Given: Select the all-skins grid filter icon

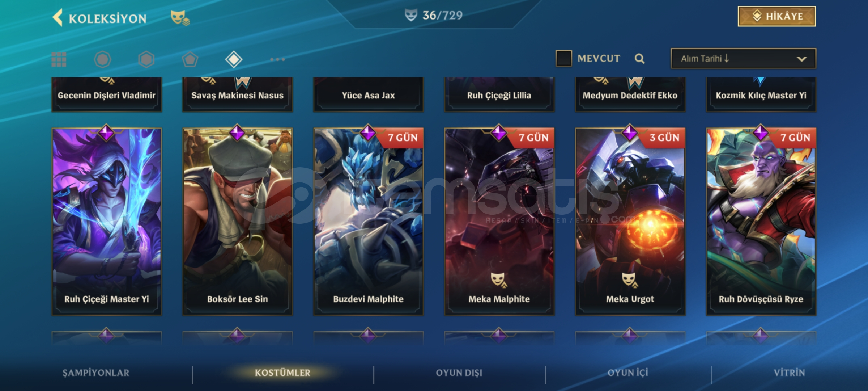Looking at the screenshot, I should pyautogui.click(x=59, y=59).
